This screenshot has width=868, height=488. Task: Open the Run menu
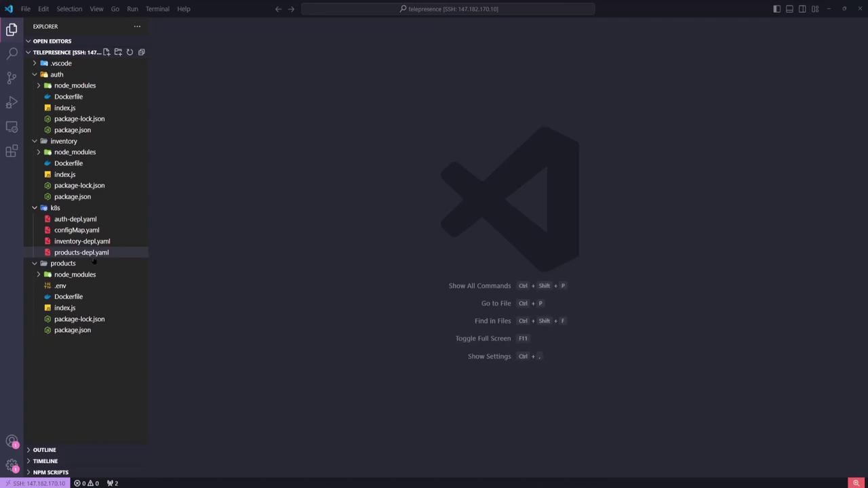(x=132, y=9)
